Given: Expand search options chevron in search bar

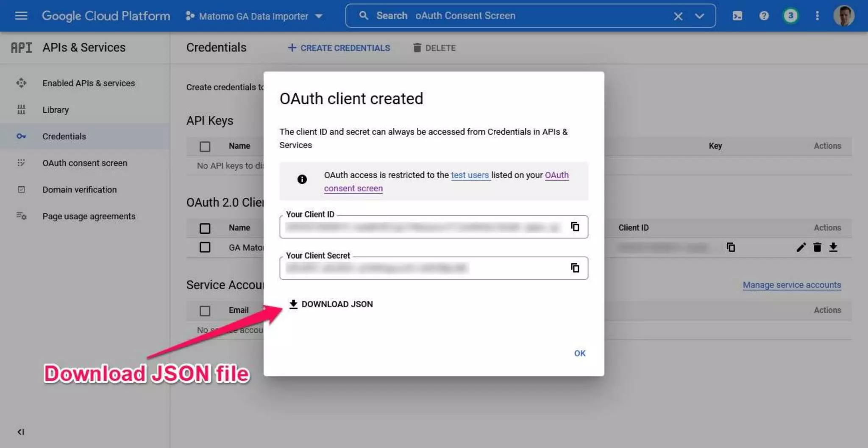Looking at the screenshot, I should pyautogui.click(x=699, y=16).
